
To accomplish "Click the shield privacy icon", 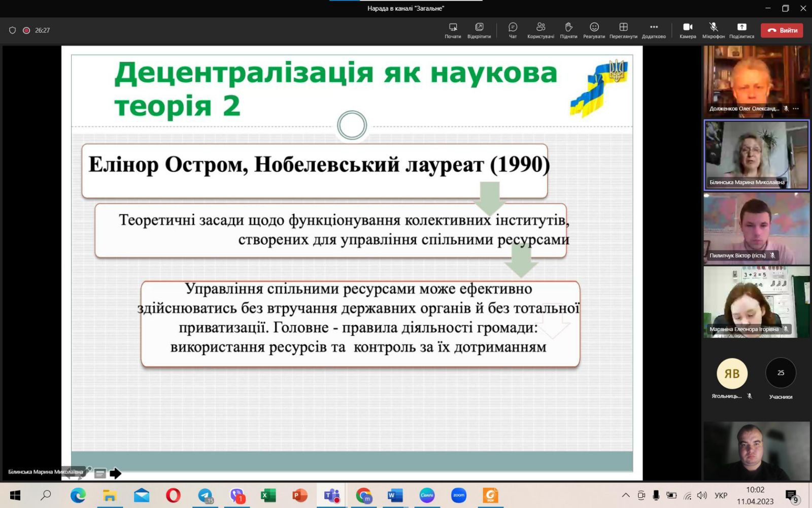I will point(13,30).
